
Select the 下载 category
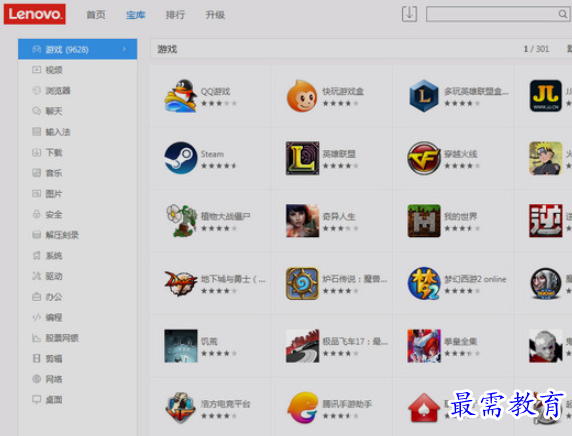[x=77, y=153]
